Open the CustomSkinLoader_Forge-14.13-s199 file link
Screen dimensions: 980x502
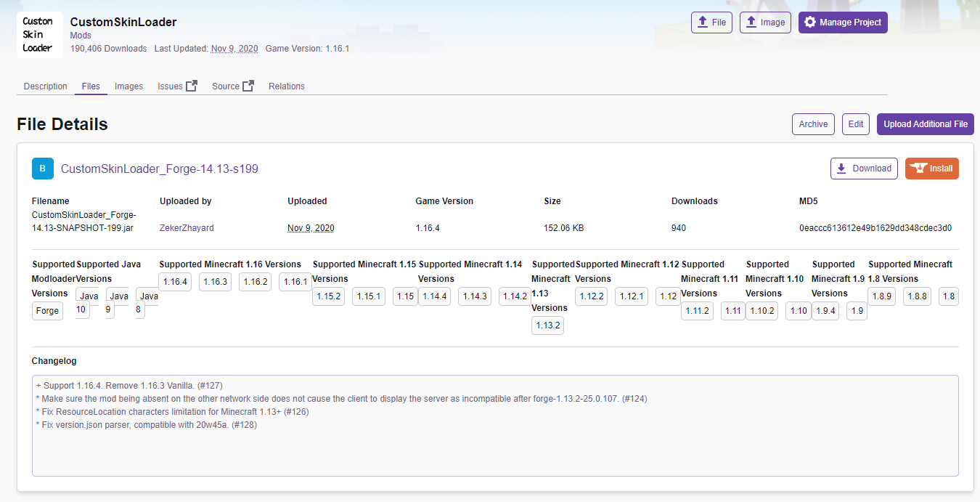(x=159, y=169)
